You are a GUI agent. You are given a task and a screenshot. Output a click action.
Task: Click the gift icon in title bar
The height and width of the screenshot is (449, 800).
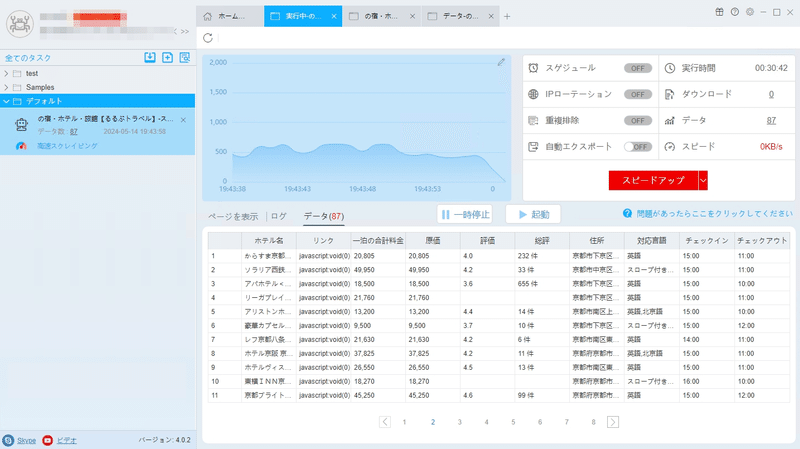tap(719, 12)
